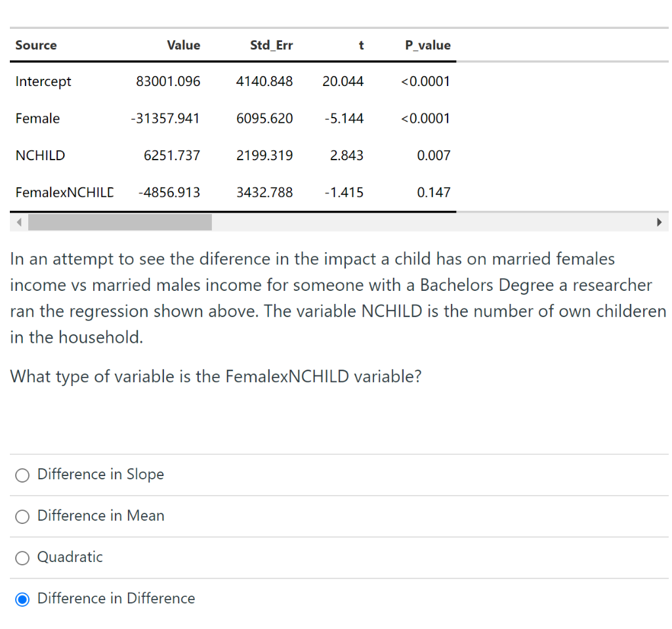The width and height of the screenshot is (672, 629).
Task: Click the t column header
Action: pos(362,45)
